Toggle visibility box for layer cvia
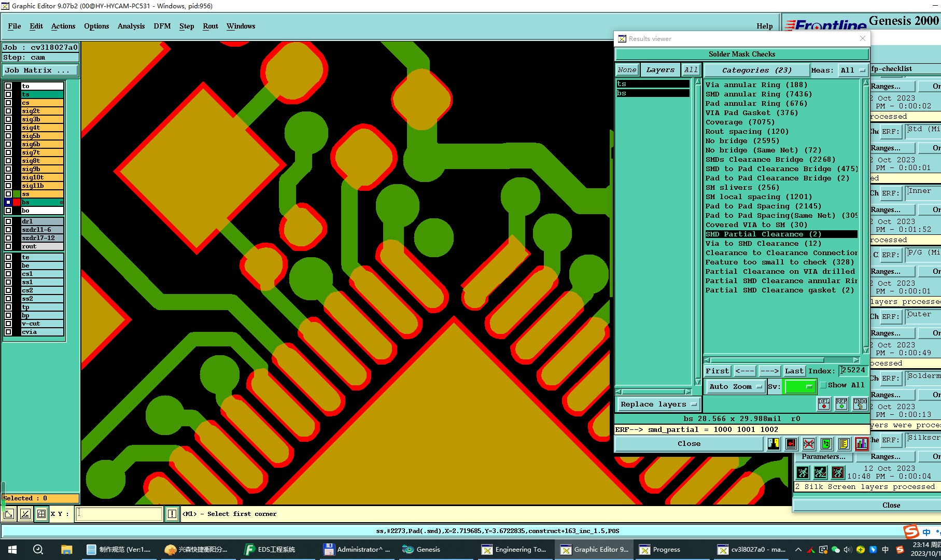This screenshot has width=941, height=560. (x=8, y=332)
